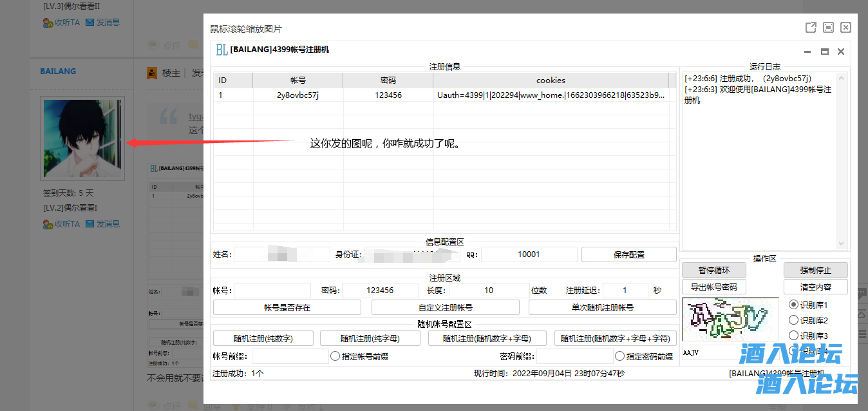Image resolution: width=868 pixels, height=411 pixels.
Task: Enable the 指定密码前缀 option
Action: [618, 354]
